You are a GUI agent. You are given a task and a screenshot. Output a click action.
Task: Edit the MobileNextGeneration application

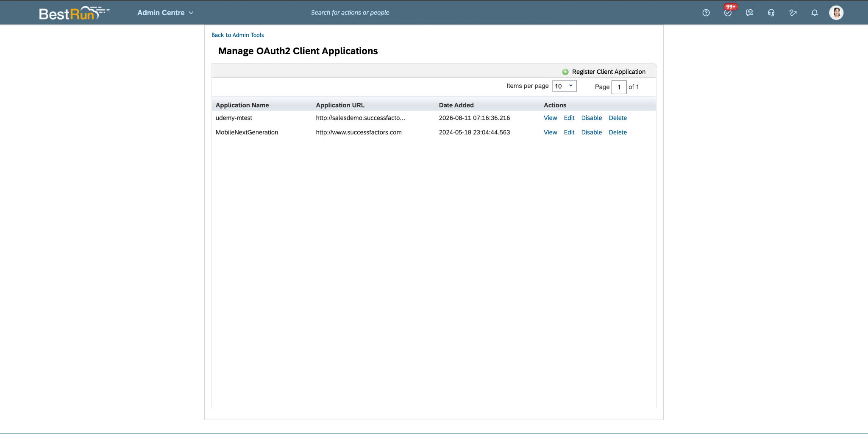(569, 132)
